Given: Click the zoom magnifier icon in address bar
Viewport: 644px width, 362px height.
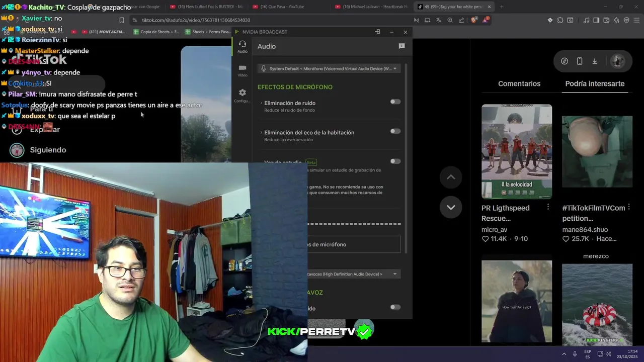Looking at the screenshot, I should coord(450,20).
